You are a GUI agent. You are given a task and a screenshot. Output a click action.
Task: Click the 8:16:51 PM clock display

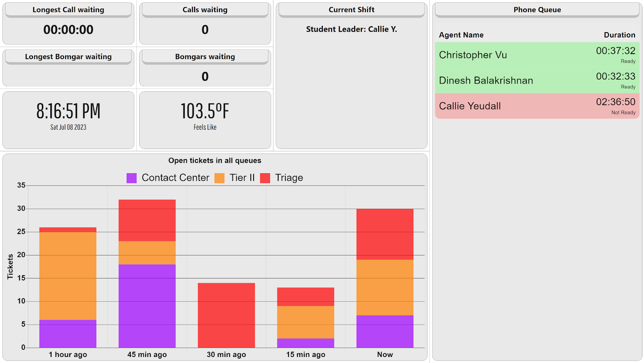tap(68, 112)
